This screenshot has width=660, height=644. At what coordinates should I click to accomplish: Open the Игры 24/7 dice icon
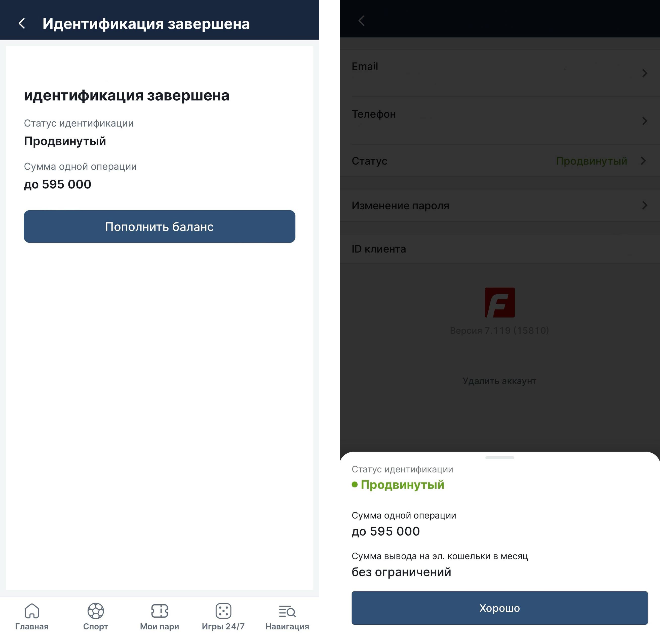[x=223, y=611]
